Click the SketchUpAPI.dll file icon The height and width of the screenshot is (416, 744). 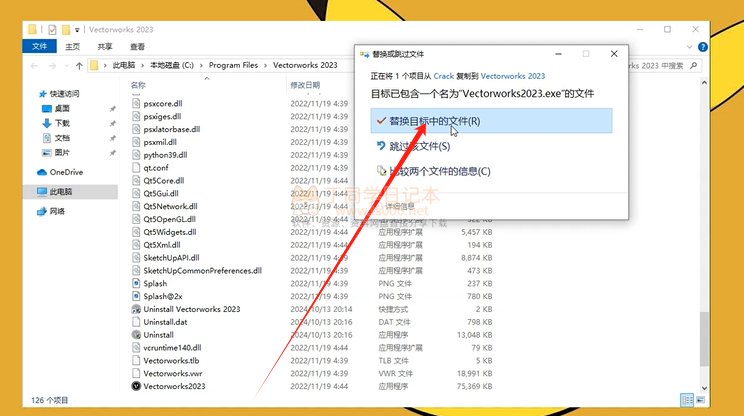(x=136, y=258)
